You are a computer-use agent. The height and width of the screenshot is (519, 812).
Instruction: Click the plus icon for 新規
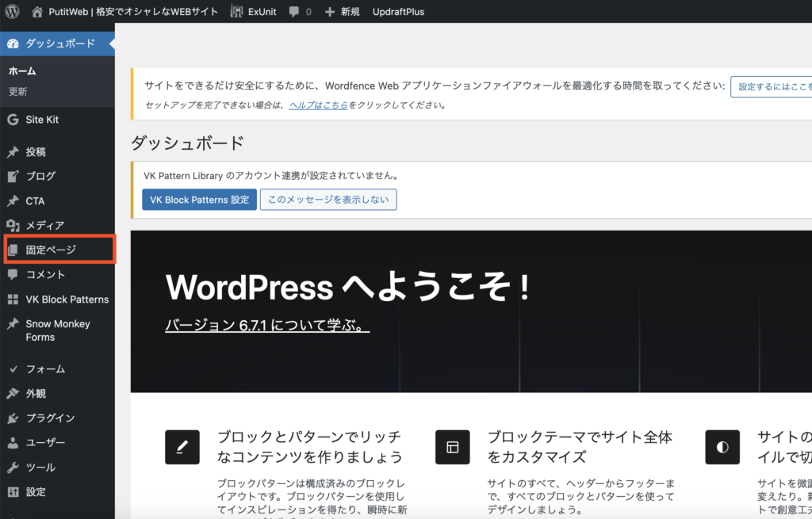click(330, 12)
